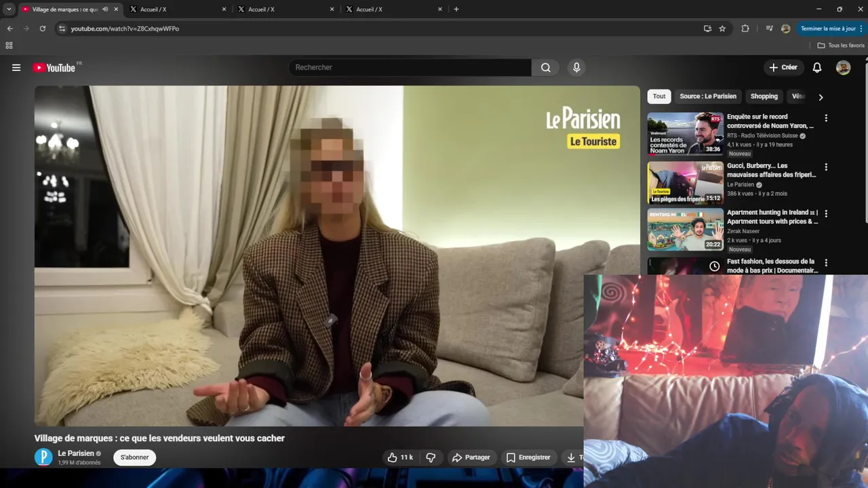Screen dimensions: 868x488
Task: Open options for Noam Yaron record video
Action: [826, 118]
